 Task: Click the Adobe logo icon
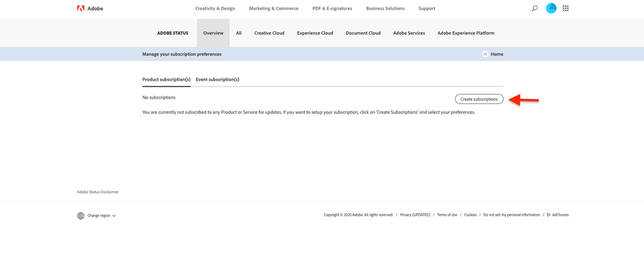tap(81, 8)
